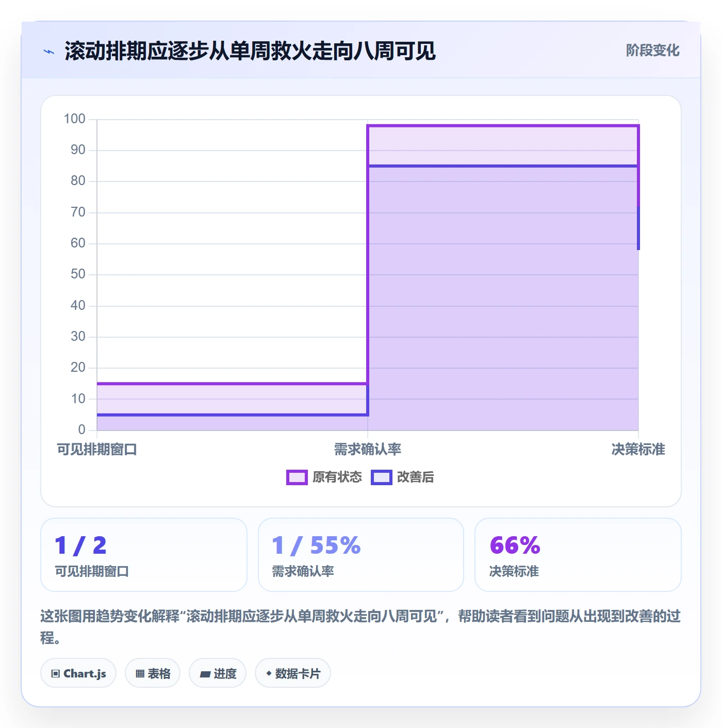Click the 可见排期窗口 caption under 1 / 2

click(x=92, y=571)
